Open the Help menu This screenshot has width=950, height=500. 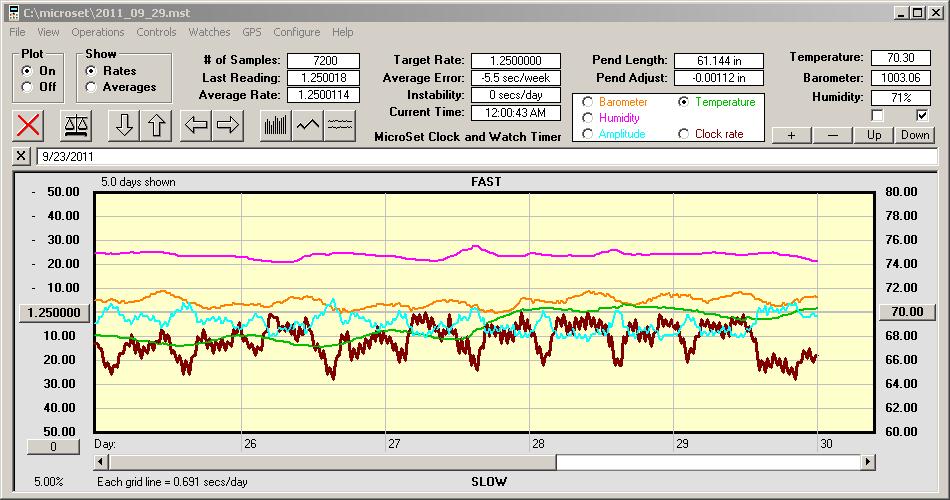click(x=342, y=32)
